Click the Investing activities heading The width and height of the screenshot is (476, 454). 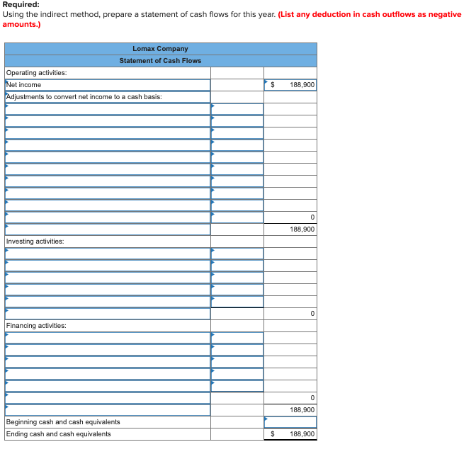tap(35, 242)
